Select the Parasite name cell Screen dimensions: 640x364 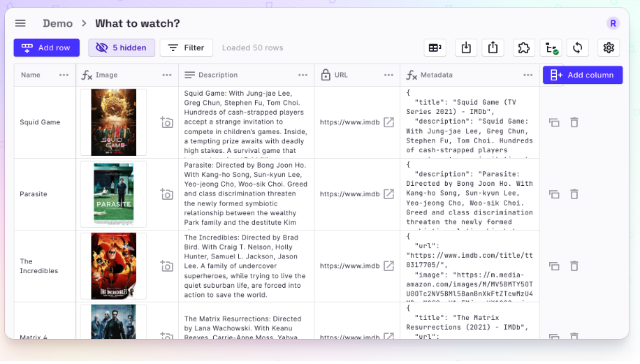click(45, 194)
